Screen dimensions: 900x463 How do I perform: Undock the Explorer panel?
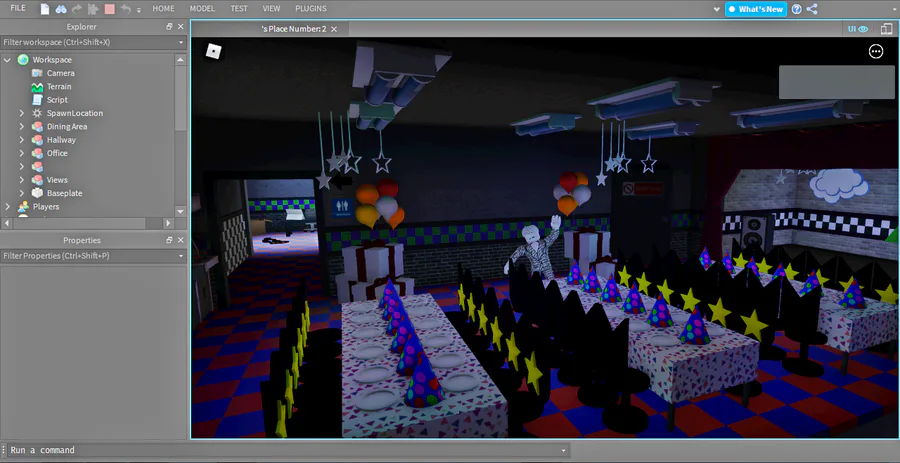169,26
